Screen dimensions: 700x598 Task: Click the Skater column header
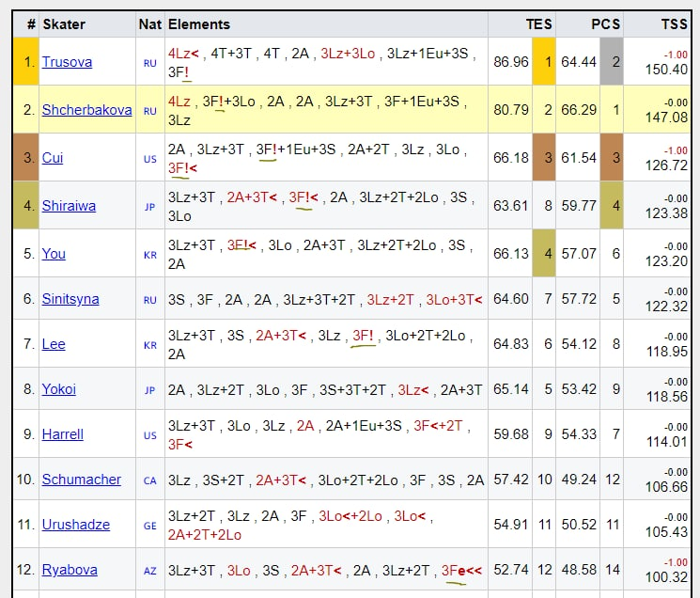pyautogui.click(x=63, y=24)
